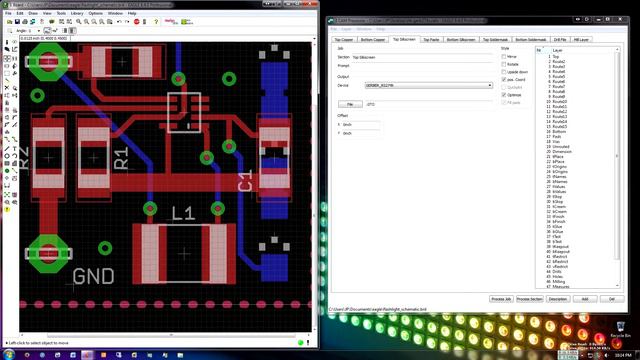Select the Wire line tool
The width and height of the screenshot is (640, 360).
[7, 148]
